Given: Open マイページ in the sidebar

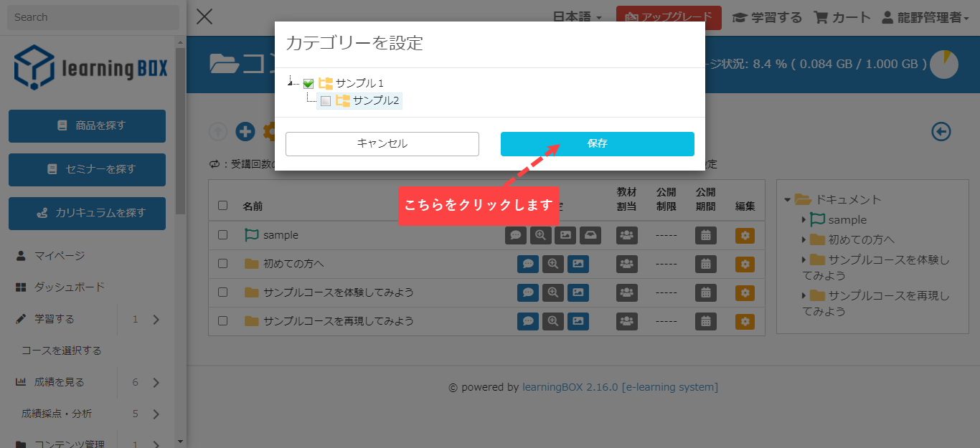Looking at the screenshot, I should (x=60, y=255).
